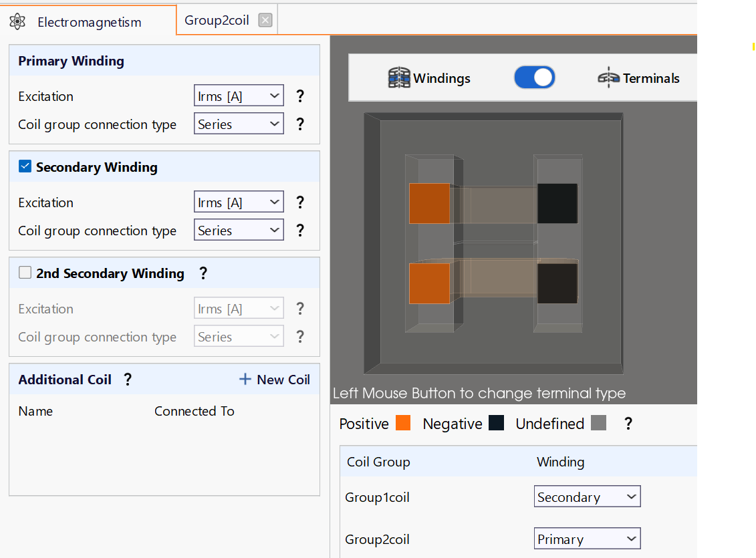The width and height of the screenshot is (756, 558).
Task: Open Secondary Winding coil group connection dropdown
Action: coord(239,231)
